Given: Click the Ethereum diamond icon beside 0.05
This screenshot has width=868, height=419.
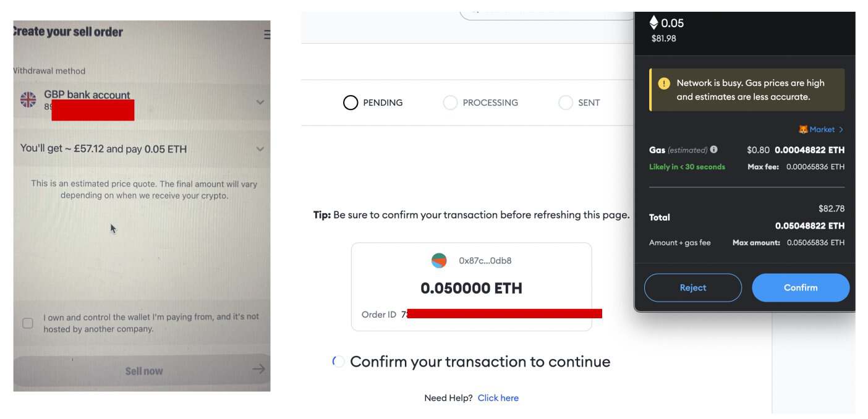Looking at the screenshot, I should click(x=653, y=22).
